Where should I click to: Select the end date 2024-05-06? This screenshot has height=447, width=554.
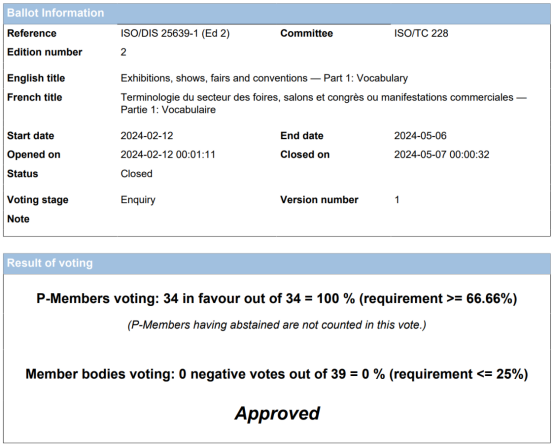pyautogui.click(x=420, y=136)
